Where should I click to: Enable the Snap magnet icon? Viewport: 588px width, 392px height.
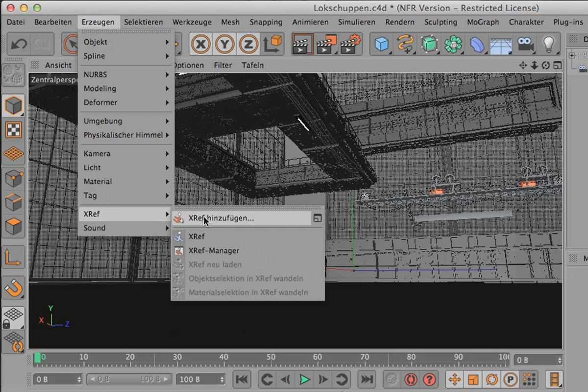coord(13,288)
